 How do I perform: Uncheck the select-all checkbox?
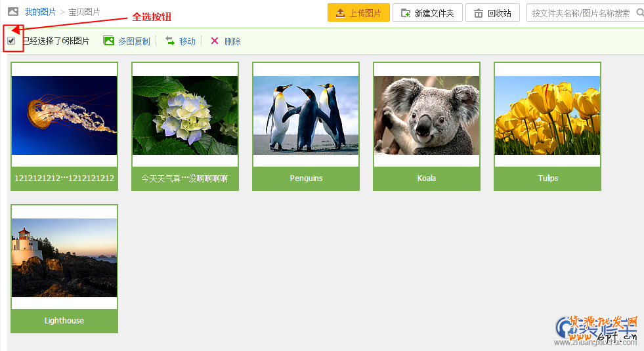(11, 41)
